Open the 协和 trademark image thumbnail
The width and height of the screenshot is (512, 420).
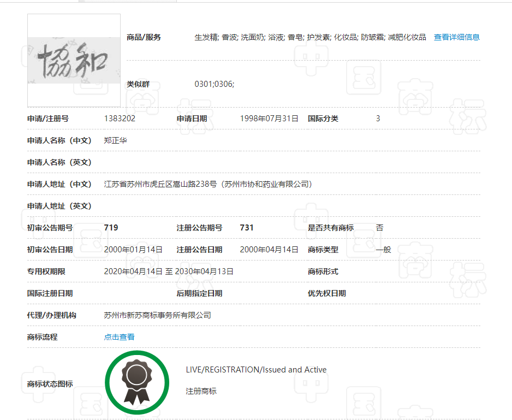(74, 60)
